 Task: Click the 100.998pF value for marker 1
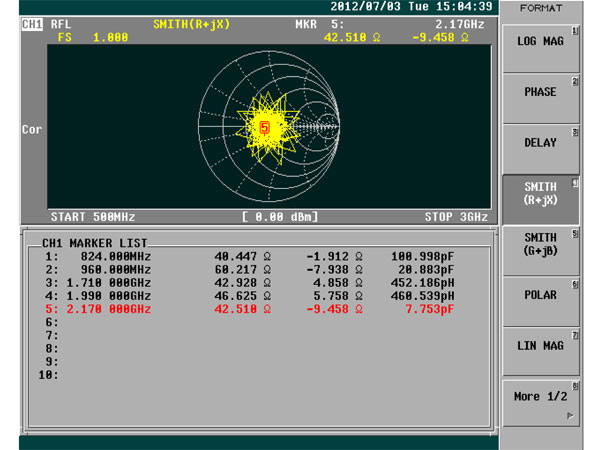422,256
